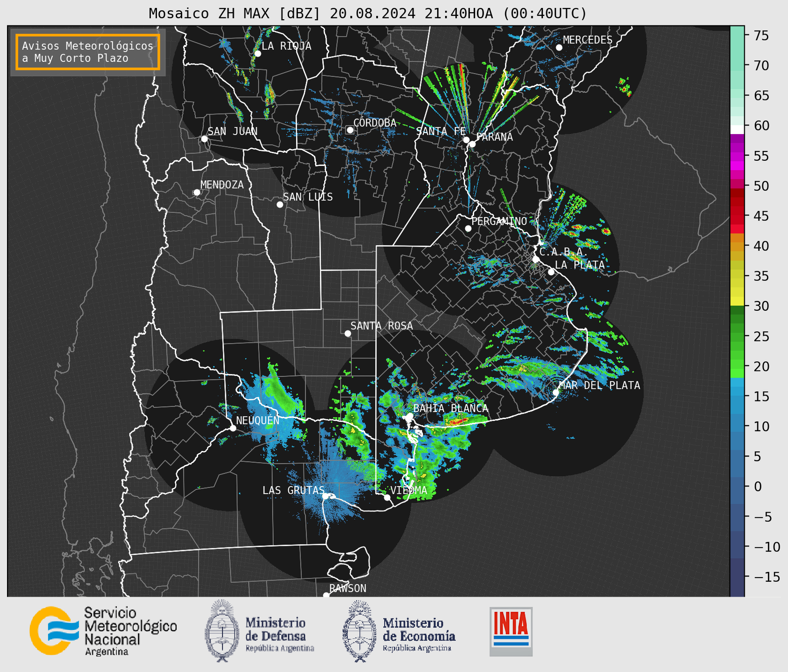788x672 pixels.
Task: Click the RAWSON city marker dot
Action: point(326,595)
